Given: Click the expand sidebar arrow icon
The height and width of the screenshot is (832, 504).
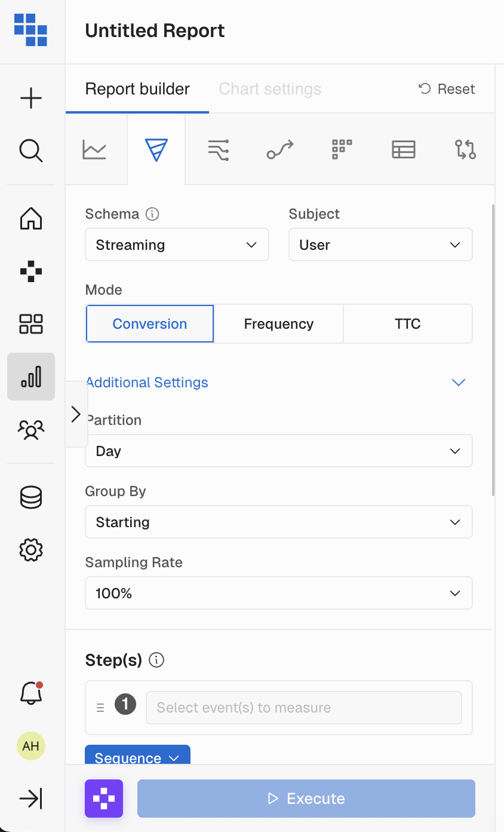Looking at the screenshot, I should tap(31, 799).
